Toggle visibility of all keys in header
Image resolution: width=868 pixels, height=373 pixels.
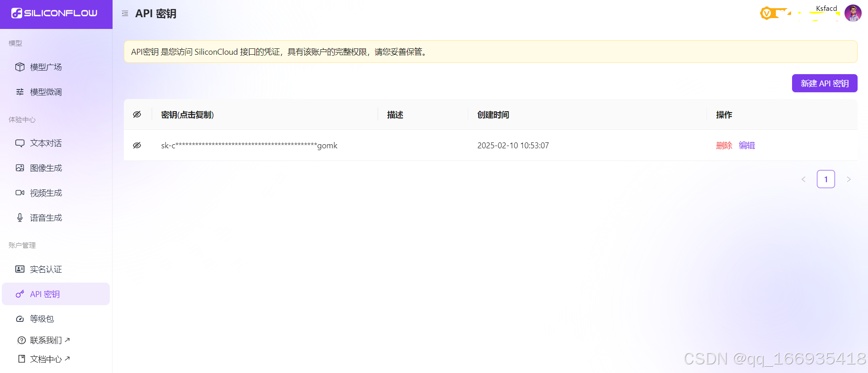click(x=137, y=114)
